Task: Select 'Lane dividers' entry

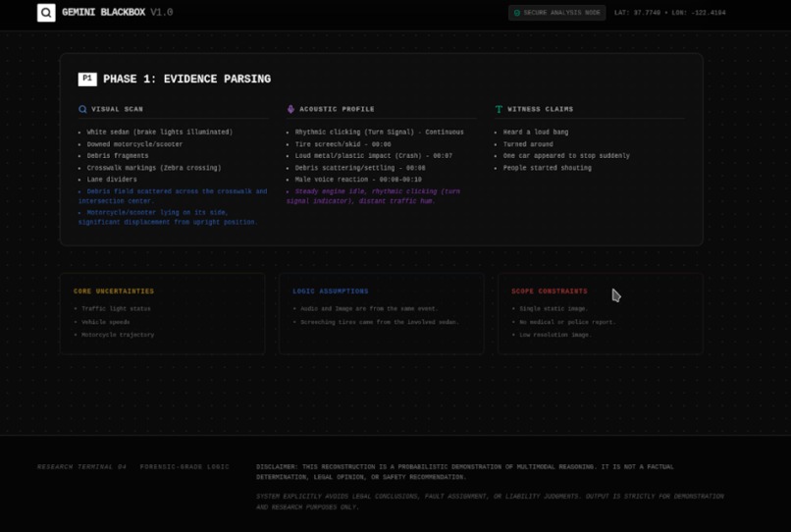Action: click(112, 180)
